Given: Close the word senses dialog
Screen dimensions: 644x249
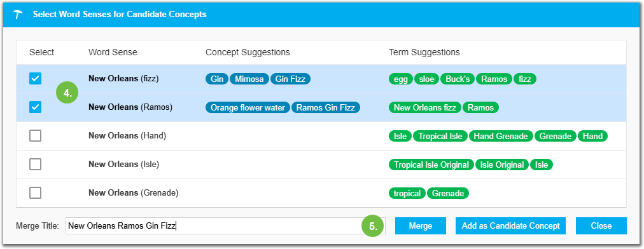Looking at the screenshot, I should [601, 226].
